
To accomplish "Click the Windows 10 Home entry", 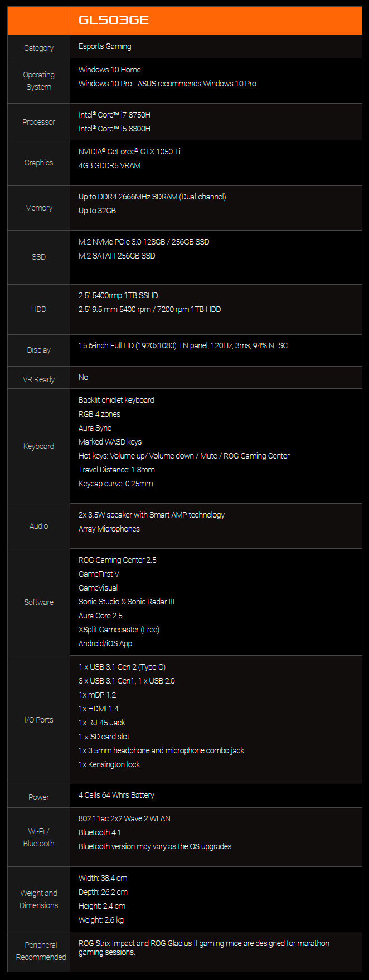I will click(109, 70).
